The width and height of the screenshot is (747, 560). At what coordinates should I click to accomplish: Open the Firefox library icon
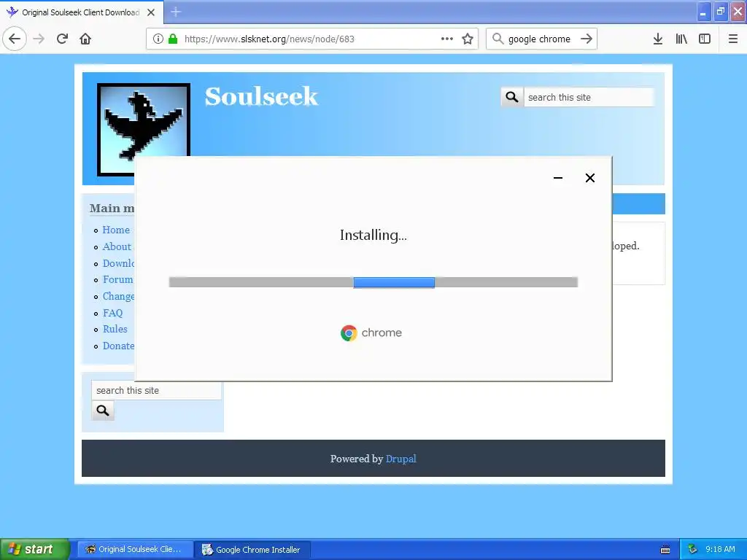tap(681, 39)
